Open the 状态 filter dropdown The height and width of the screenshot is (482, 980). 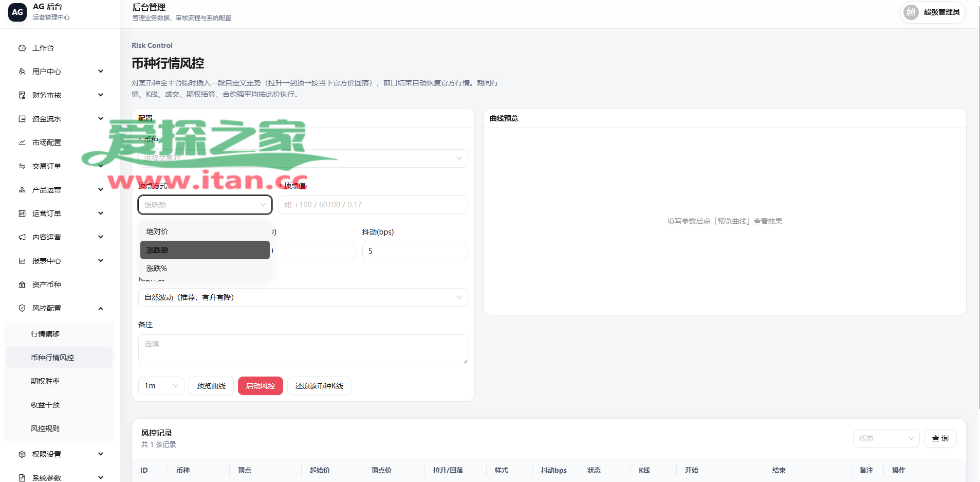(886, 438)
